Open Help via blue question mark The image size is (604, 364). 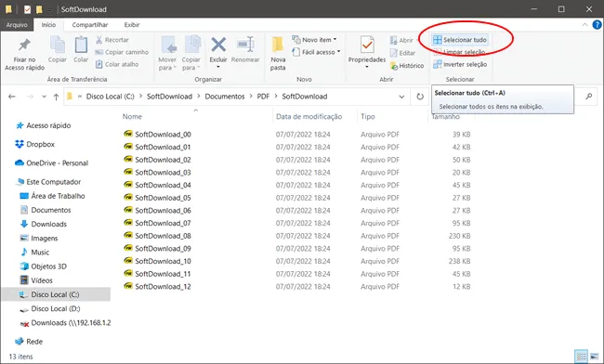pyautogui.click(x=597, y=25)
